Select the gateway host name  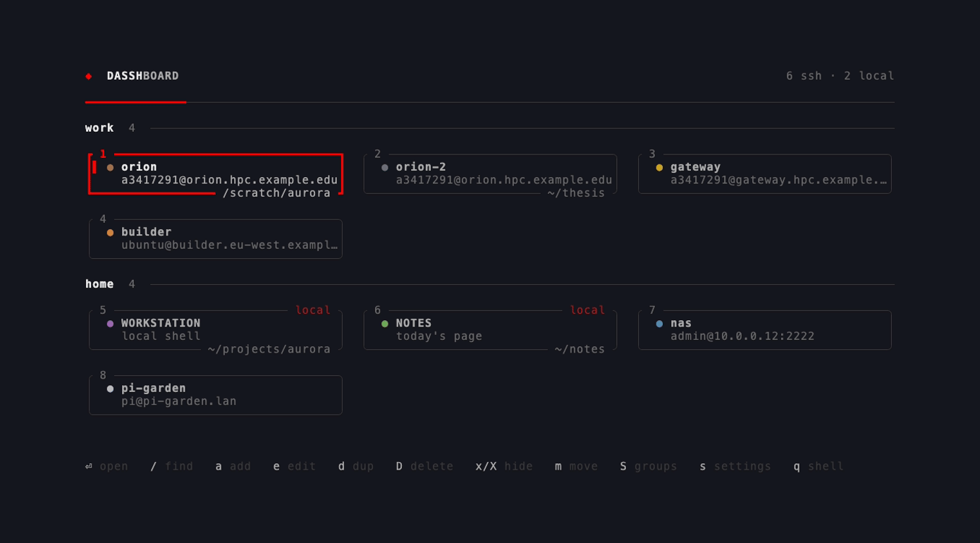[695, 167]
